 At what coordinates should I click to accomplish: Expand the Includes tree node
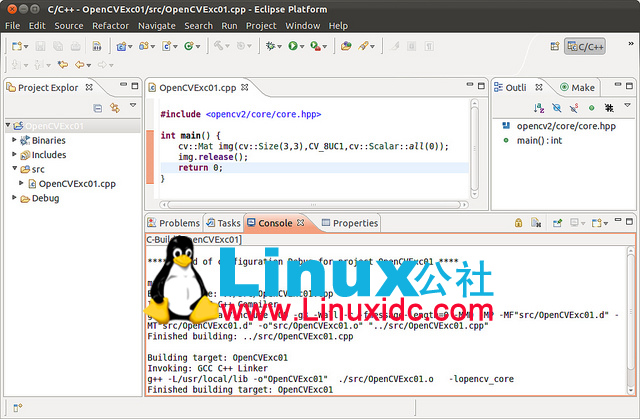(14, 154)
